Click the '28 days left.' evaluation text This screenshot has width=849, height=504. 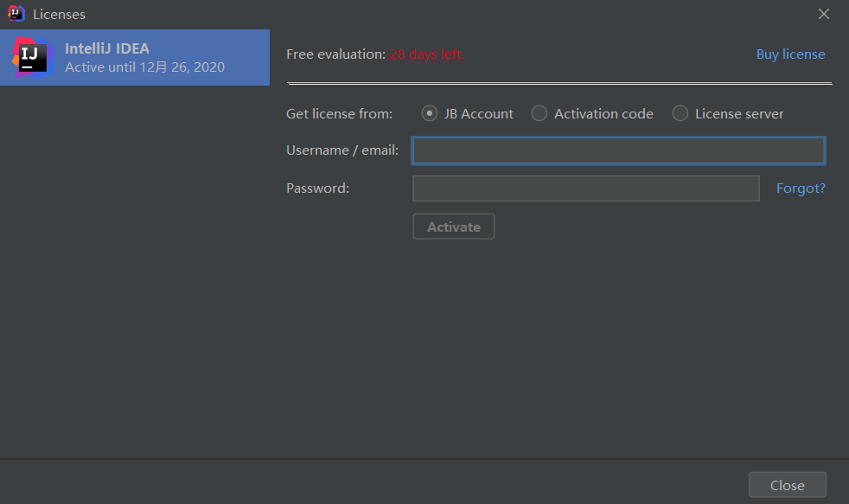pyautogui.click(x=427, y=54)
